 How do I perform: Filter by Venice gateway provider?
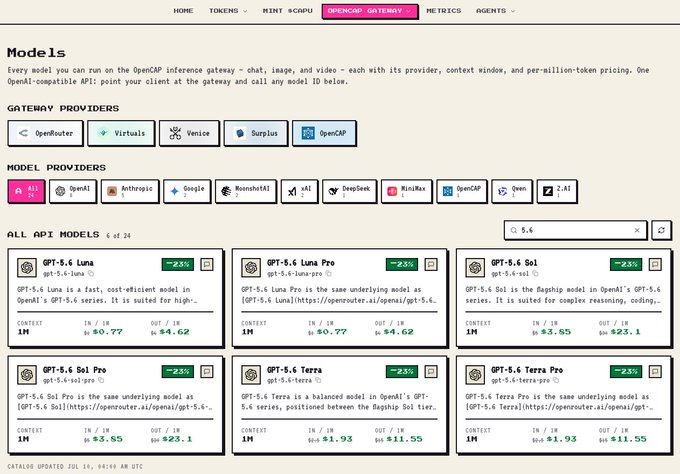[x=189, y=133]
